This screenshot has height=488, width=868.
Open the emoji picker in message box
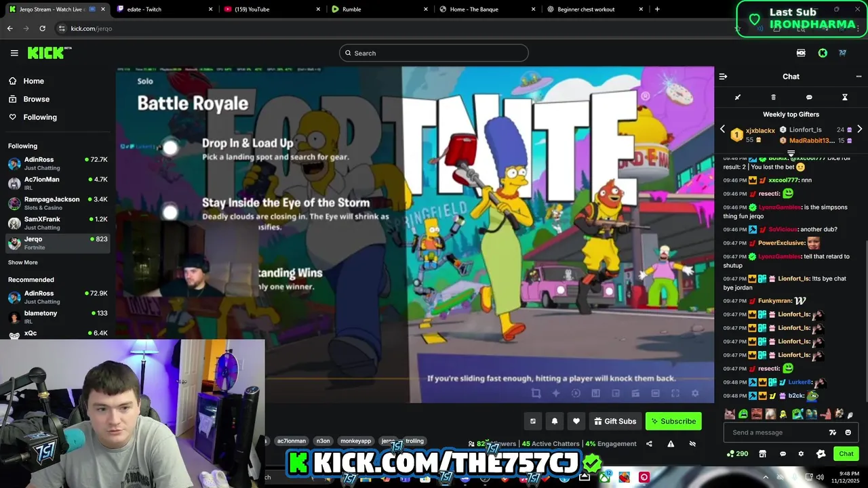(848, 432)
